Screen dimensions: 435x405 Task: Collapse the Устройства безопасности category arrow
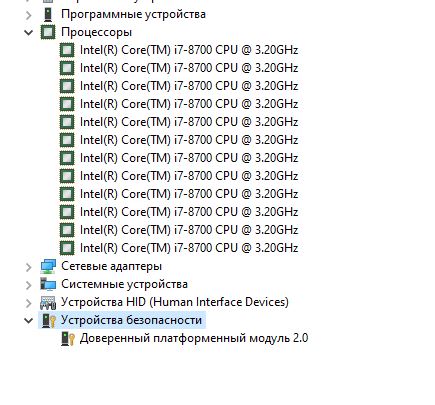coord(29,321)
